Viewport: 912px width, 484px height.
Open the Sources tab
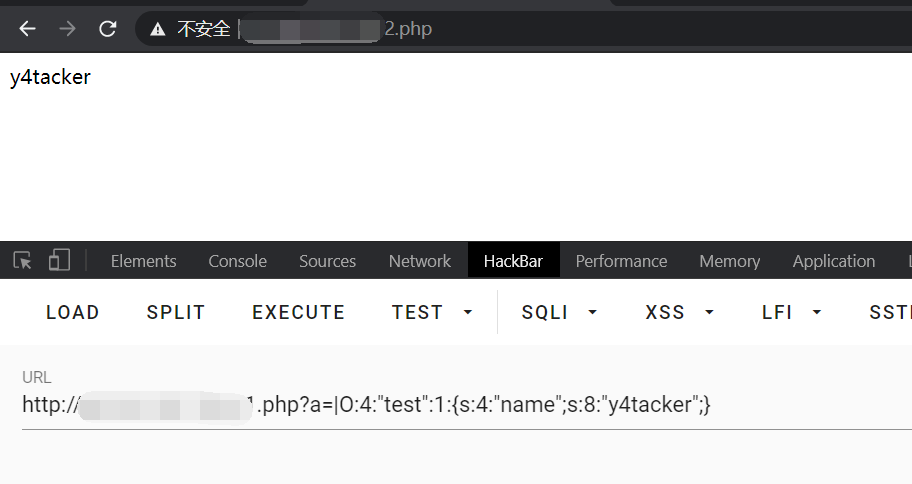[x=327, y=261]
